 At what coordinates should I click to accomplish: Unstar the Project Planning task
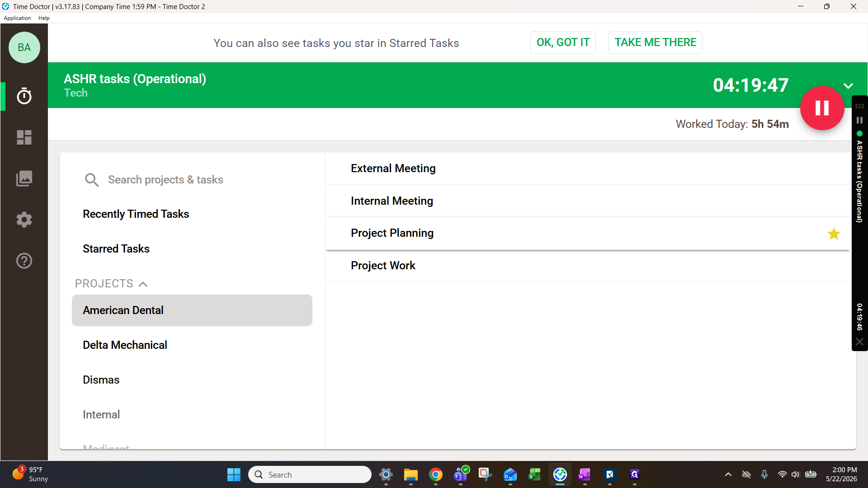tap(834, 234)
